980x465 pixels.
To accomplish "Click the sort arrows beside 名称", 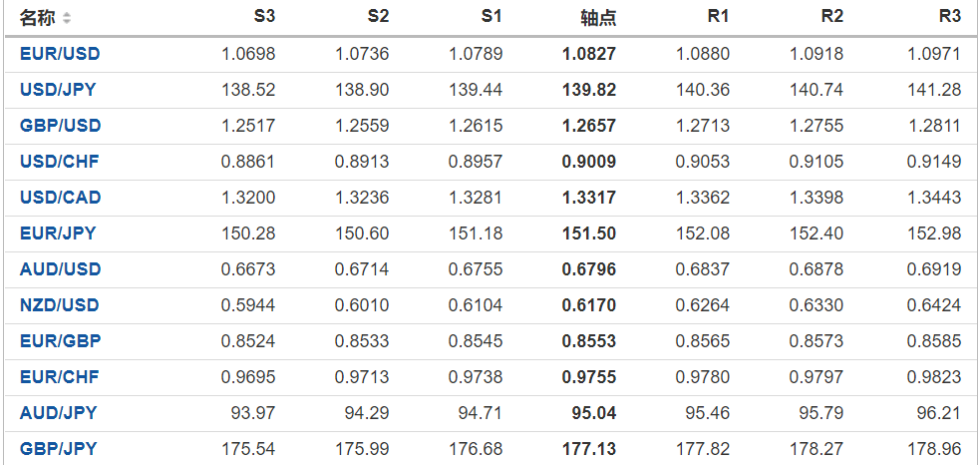I will 67,18.
